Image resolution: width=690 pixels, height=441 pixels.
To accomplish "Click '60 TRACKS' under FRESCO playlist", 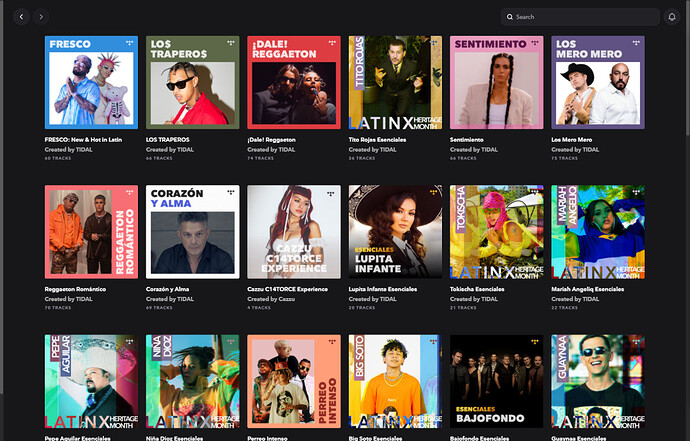I will point(58,158).
